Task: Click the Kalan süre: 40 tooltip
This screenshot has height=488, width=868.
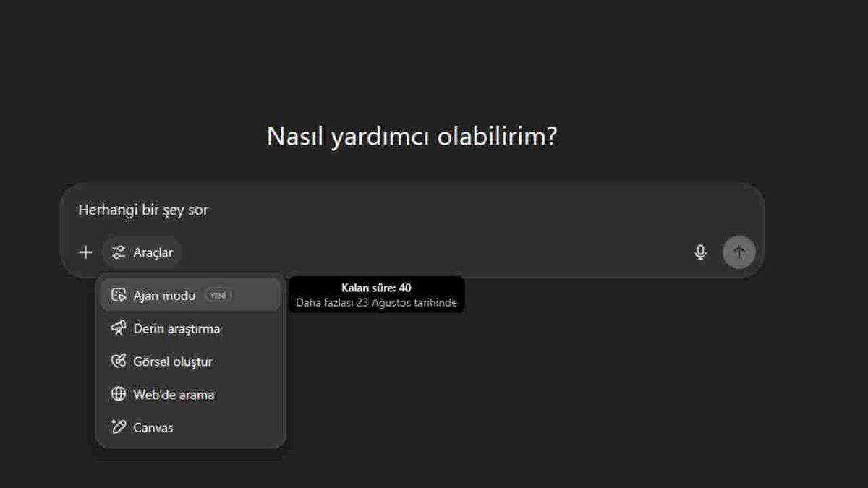Action: [376, 287]
